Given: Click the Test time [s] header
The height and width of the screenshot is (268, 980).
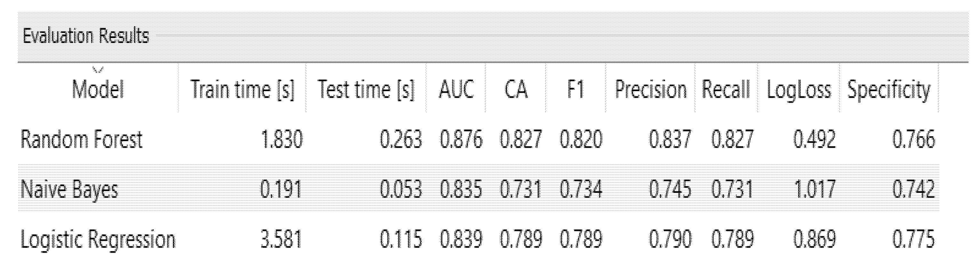Looking at the screenshot, I should click(x=366, y=90).
